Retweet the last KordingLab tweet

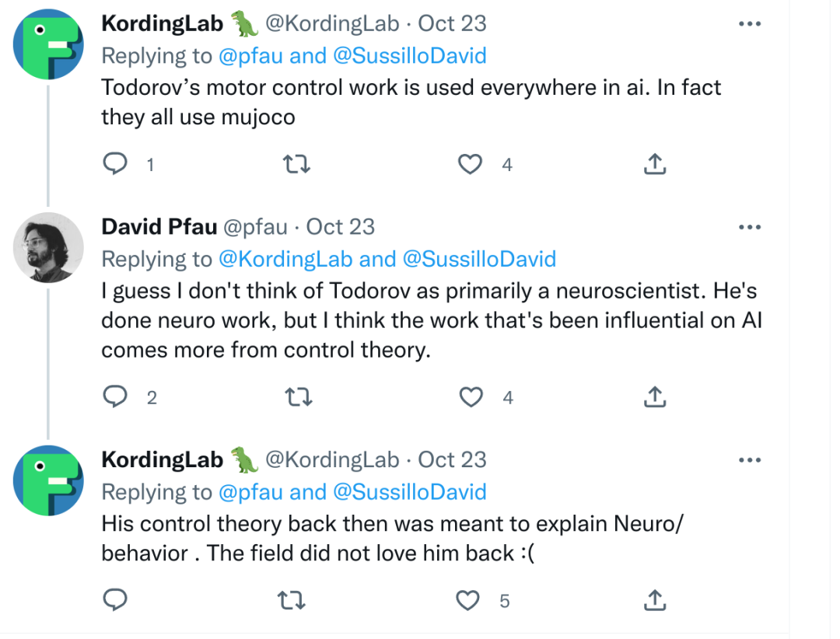pos(294,600)
